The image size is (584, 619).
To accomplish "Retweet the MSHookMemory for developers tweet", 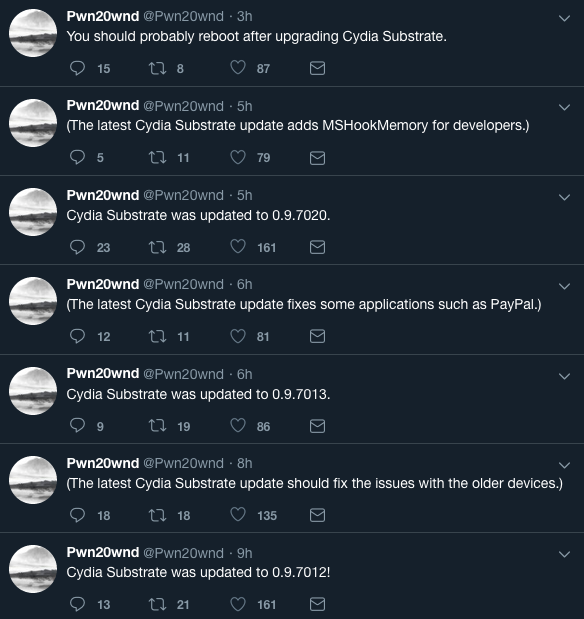I will (157, 158).
